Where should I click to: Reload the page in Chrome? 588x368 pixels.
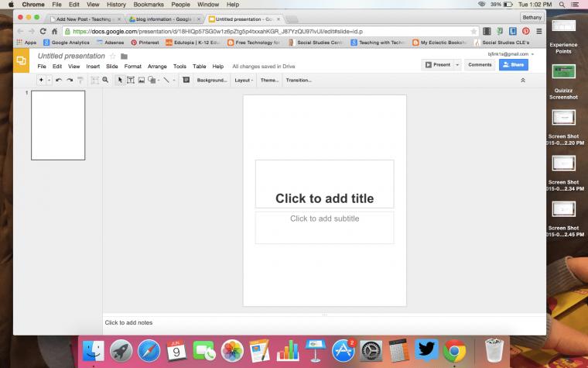(43, 32)
